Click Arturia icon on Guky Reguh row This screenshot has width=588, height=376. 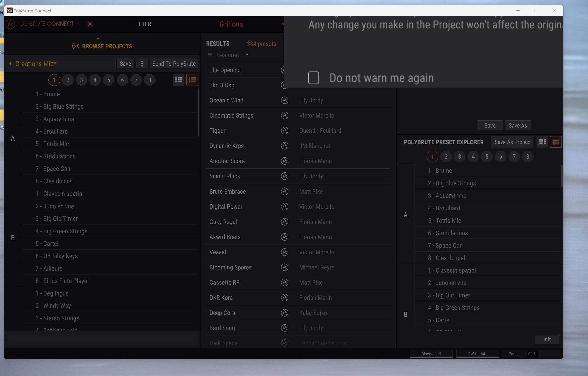(x=284, y=222)
